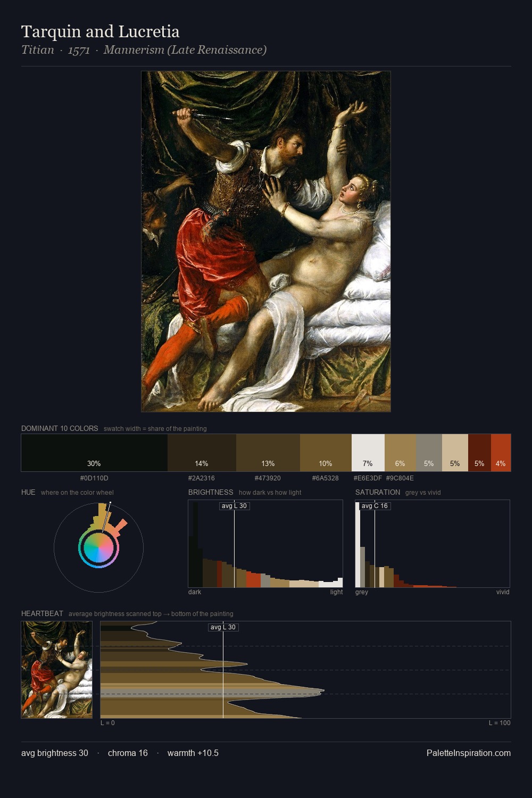Select the #6A5328 hex label

pos(326,478)
